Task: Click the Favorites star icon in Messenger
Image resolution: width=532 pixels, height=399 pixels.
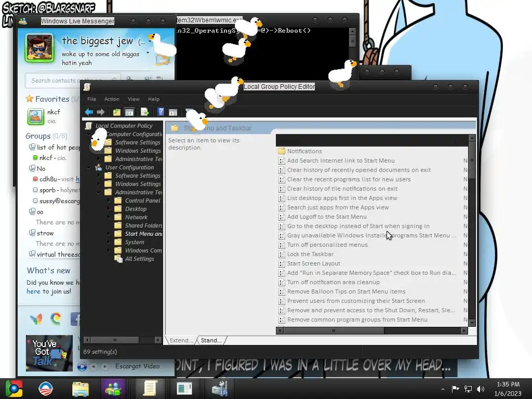Action: point(30,99)
